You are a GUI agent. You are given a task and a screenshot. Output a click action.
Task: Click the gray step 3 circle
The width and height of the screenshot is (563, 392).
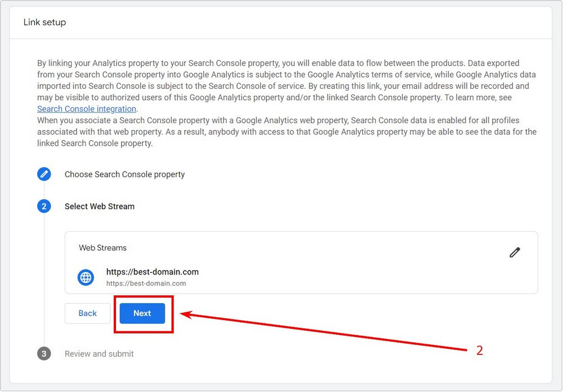click(x=44, y=354)
